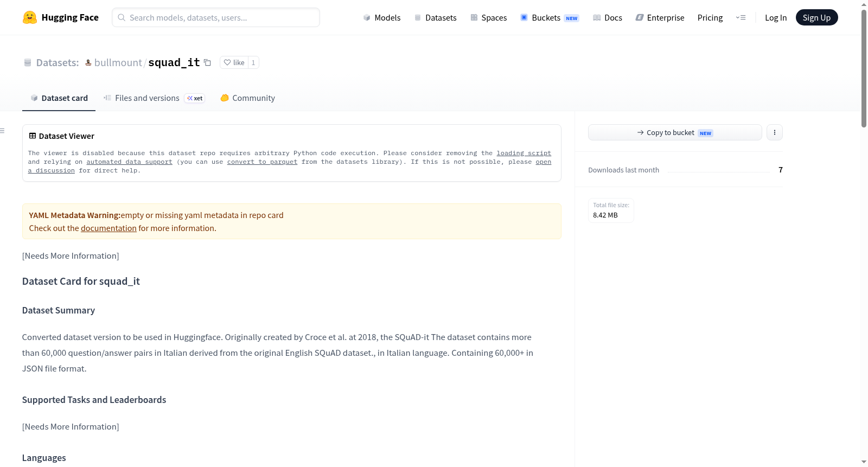Open the Docs navigation item

coord(608,17)
